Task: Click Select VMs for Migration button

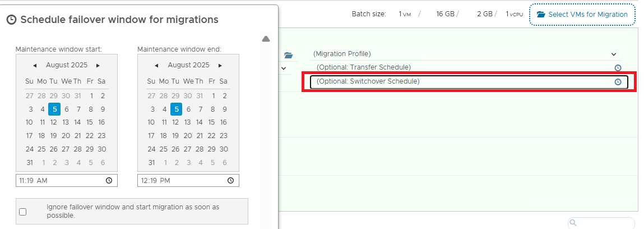Action: pyautogui.click(x=582, y=15)
